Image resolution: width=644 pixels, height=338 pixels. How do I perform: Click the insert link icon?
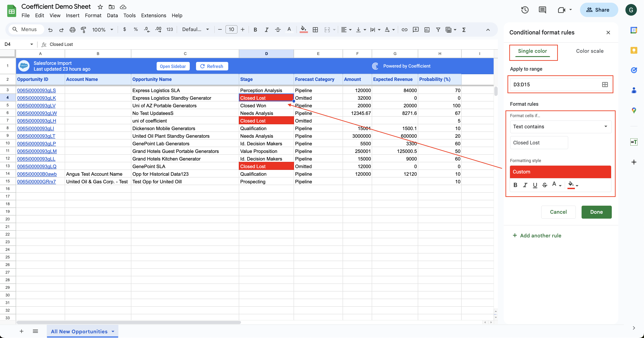(x=404, y=30)
